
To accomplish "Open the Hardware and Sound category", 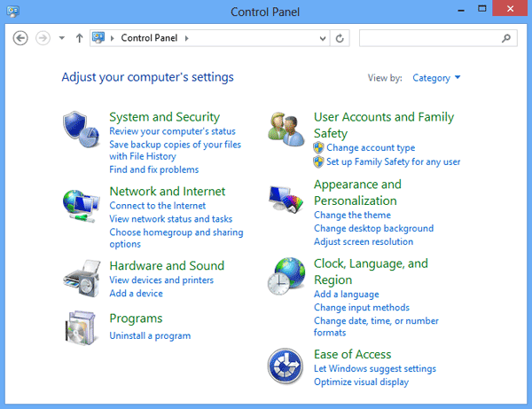I will pos(167,266).
